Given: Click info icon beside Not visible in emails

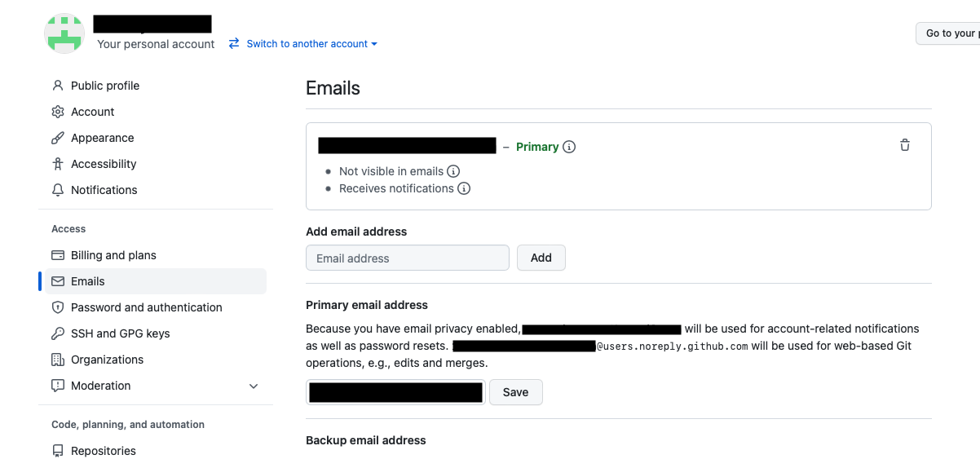Looking at the screenshot, I should point(453,171).
